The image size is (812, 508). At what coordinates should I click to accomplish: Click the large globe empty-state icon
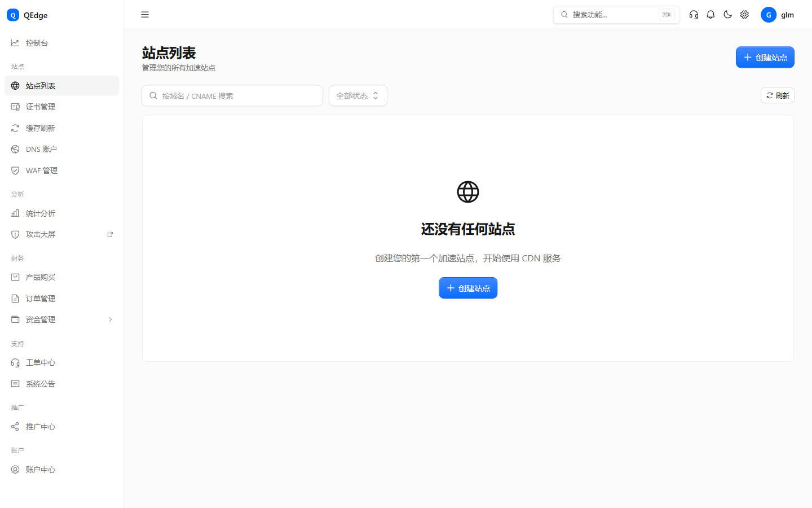[x=468, y=192]
